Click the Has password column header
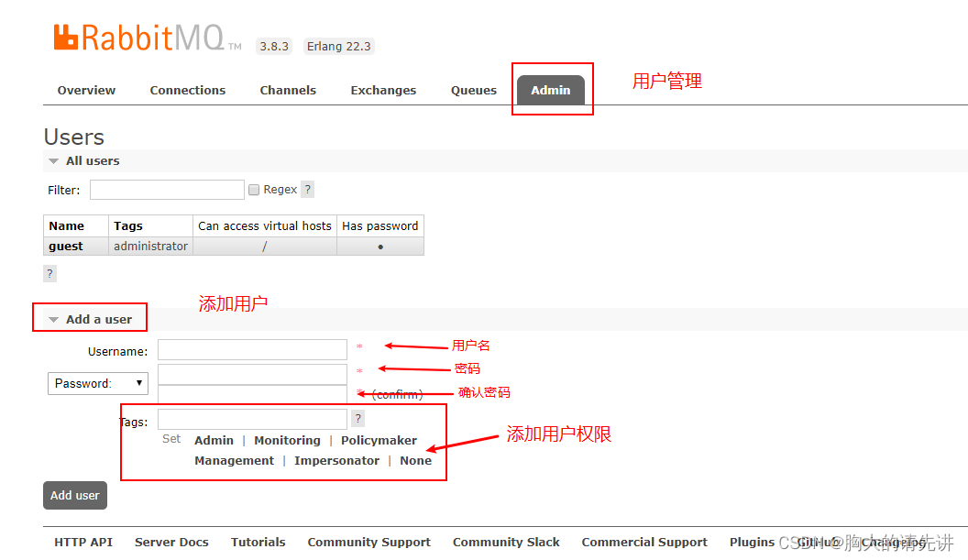Image resolution: width=968 pixels, height=560 pixels. [x=380, y=226]
